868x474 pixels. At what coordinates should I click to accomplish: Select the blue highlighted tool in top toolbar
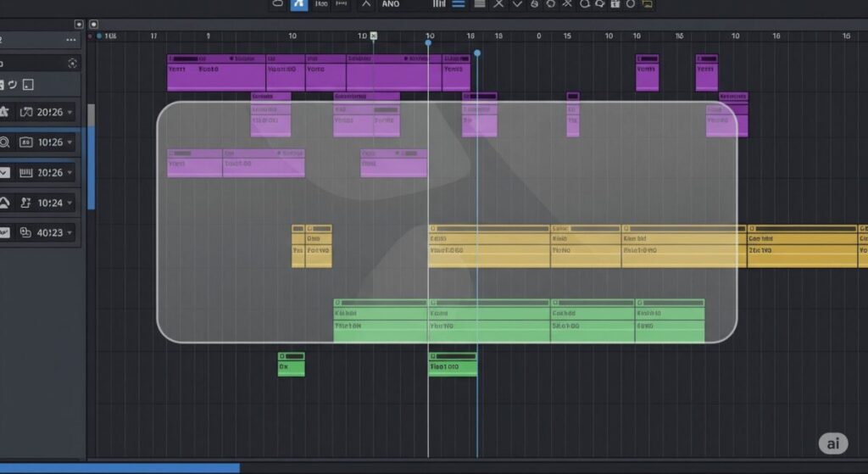point(299,4)
